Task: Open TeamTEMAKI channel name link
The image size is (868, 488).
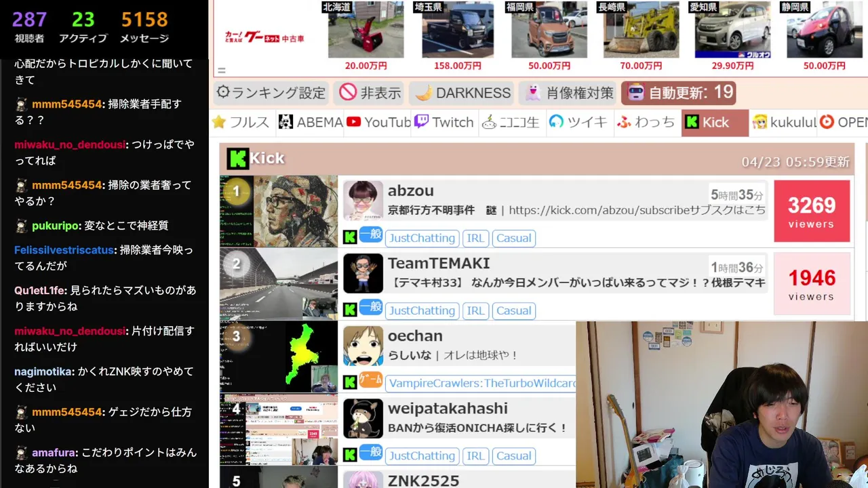Action: pyautogui.click(x=439, y=264)
